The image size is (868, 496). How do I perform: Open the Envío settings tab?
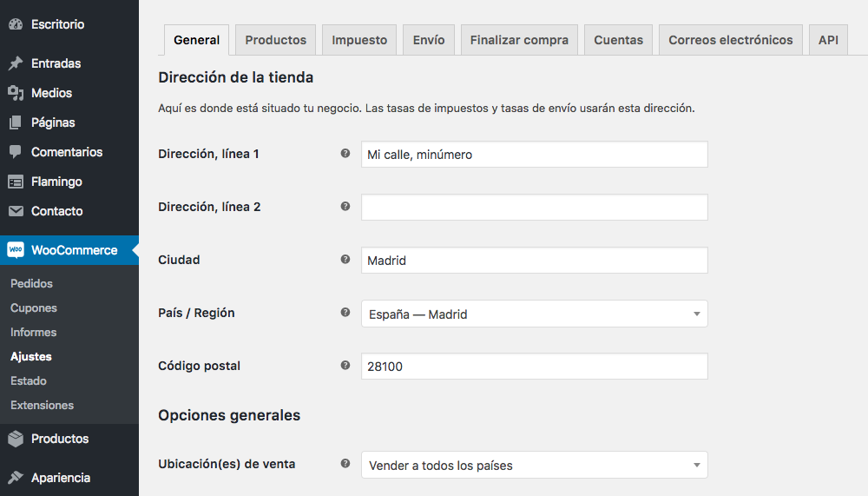429,40
